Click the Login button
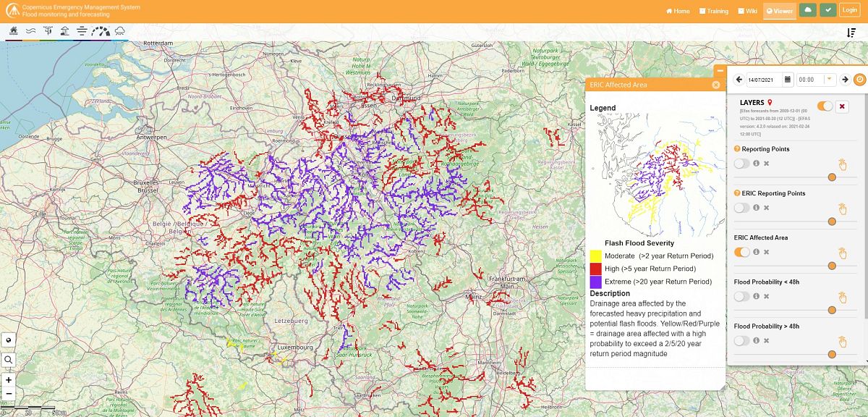 tap(849, 11)
